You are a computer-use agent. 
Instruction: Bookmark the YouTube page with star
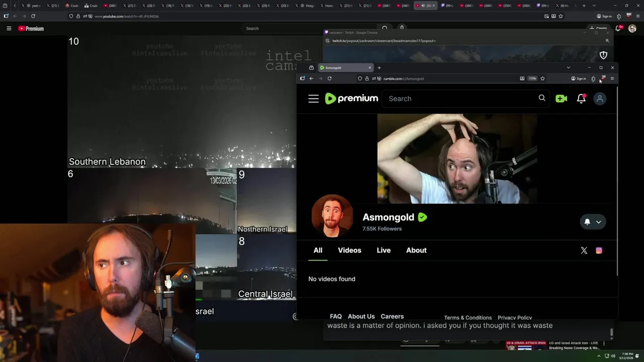560,16
